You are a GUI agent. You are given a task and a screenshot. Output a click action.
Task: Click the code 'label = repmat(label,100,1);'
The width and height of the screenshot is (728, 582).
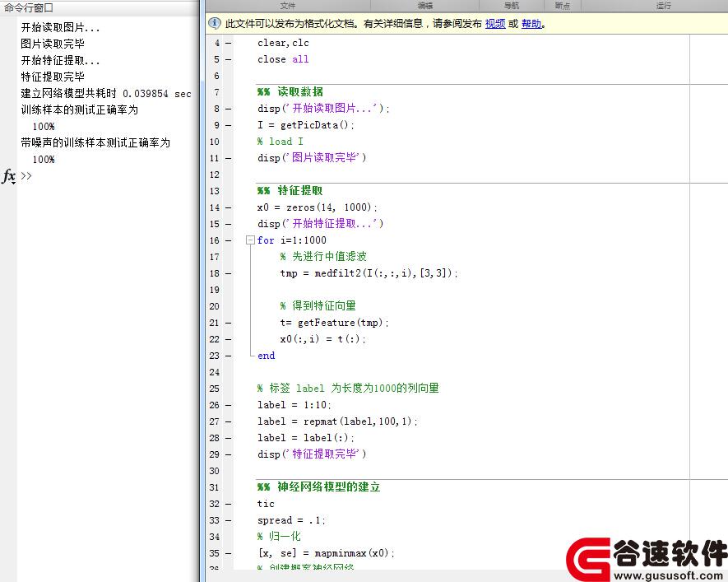[x=337, y=421]
